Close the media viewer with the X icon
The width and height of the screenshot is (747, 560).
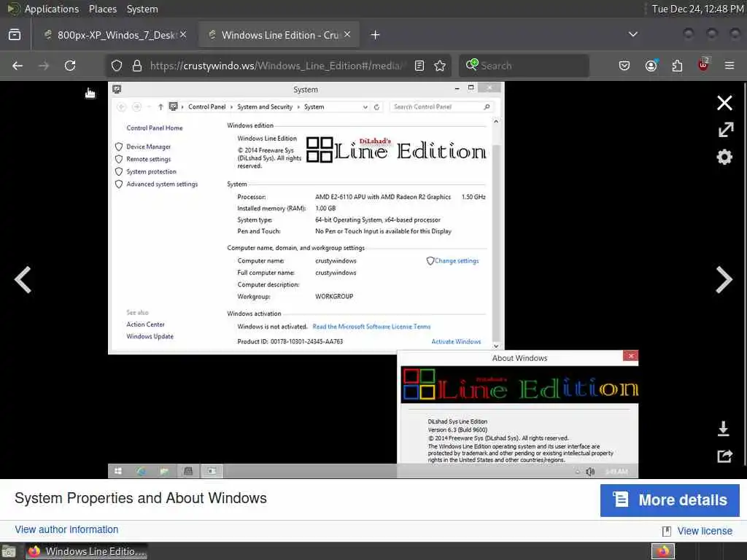click(x=724, y=103)
